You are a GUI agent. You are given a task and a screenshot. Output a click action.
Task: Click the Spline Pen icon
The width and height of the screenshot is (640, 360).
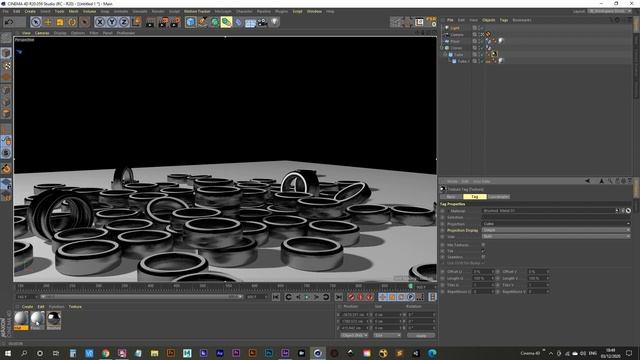[202, 22]
